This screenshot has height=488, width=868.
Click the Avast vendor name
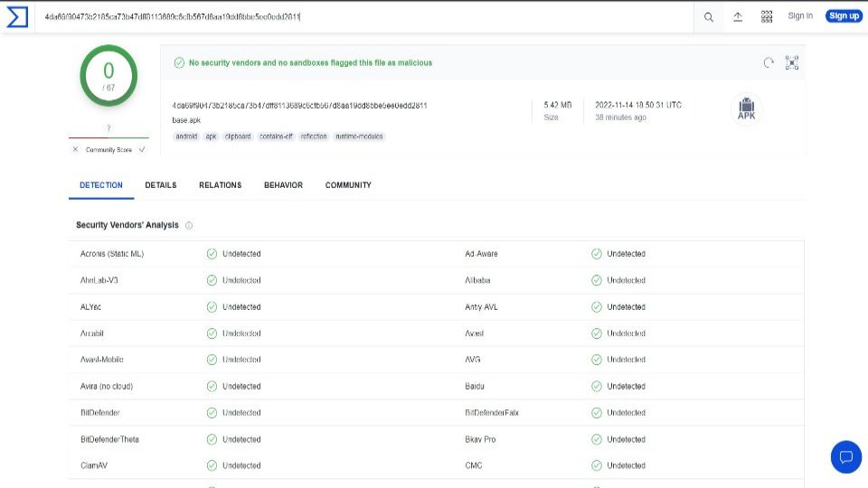(x=475, y=333)
